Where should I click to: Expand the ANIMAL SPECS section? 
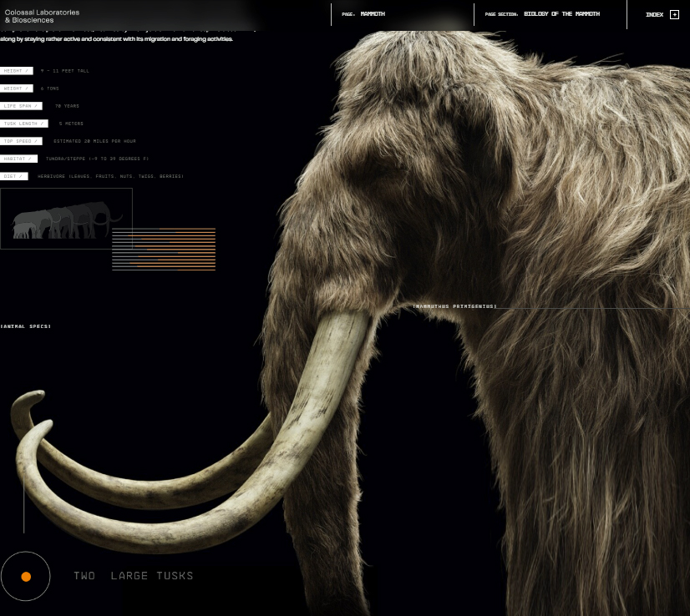coord(25,326)
